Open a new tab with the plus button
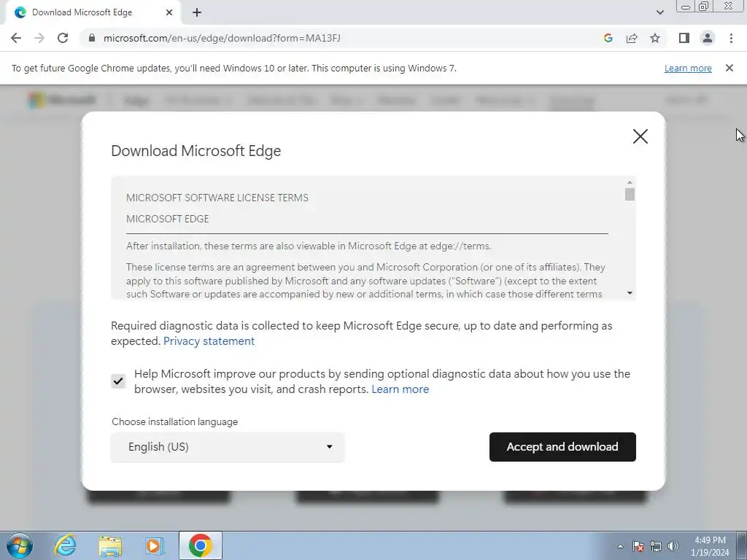The height and width of the screenshot is (560, 747). click(x=197, y=12)
